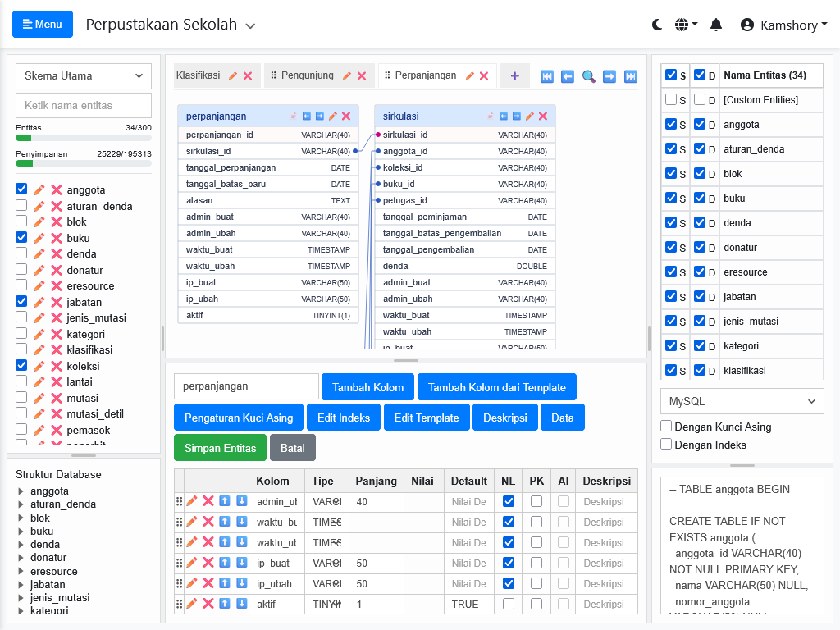Expand buku in Struktur Database tree
This screenshot has width=840, height=630.
tap(21, 531)
